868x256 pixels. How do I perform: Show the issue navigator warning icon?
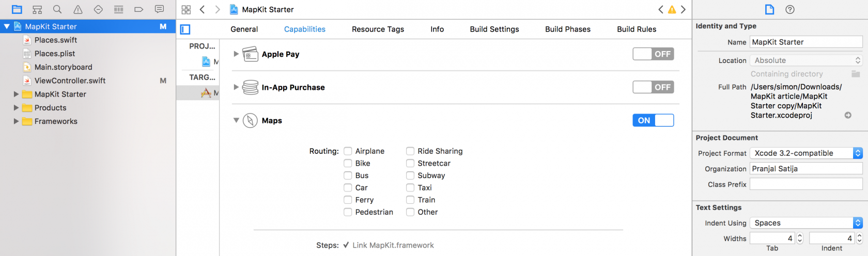click(78, 9)
